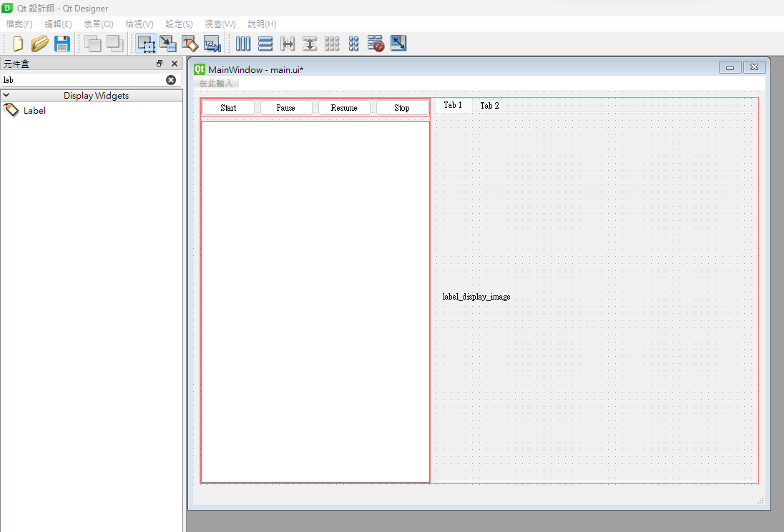Click the Pause button in the form
The height and width of the screenshot is (532, 784).
(286, 108)
